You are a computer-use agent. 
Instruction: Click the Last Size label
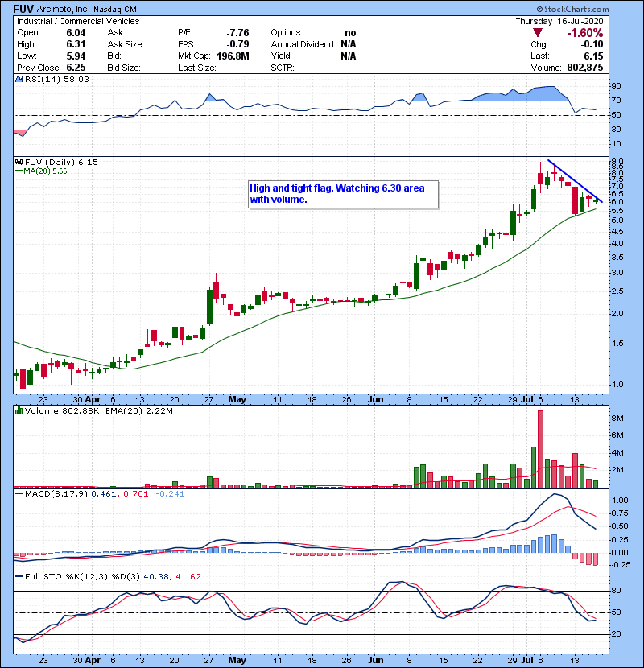coord(197,68)
